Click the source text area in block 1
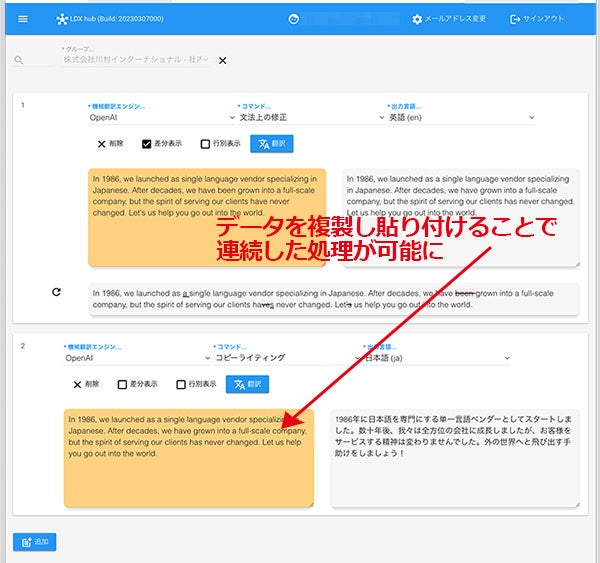 [x=207, y=217]
